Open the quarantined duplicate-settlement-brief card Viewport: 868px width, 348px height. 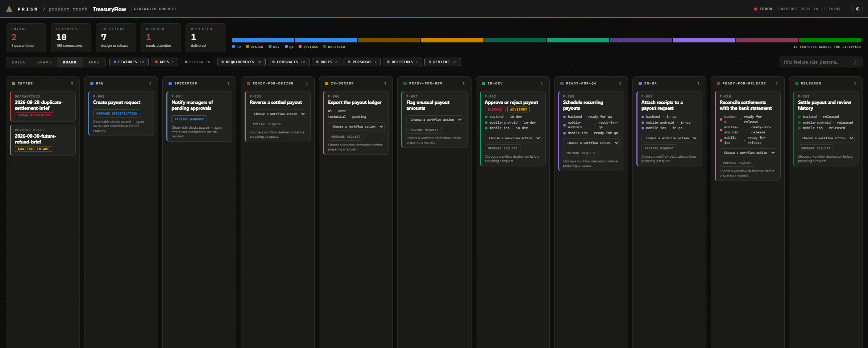[x=43, y=106]
